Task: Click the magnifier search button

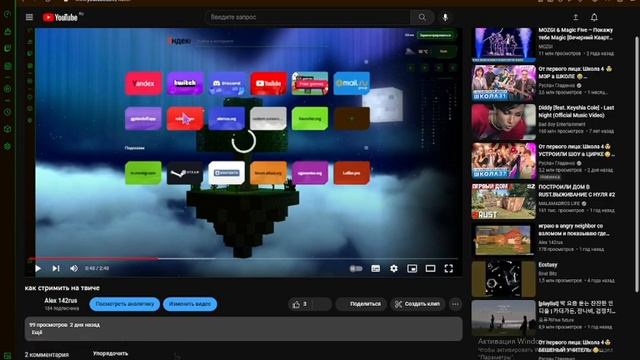Action: click(x=422, y=17)
